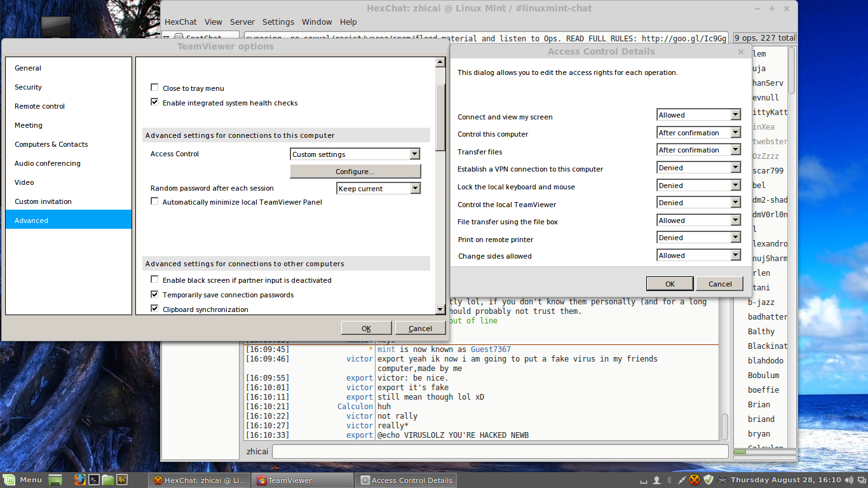
Task: Select Custom invitation category
Action: click(69, 201)
